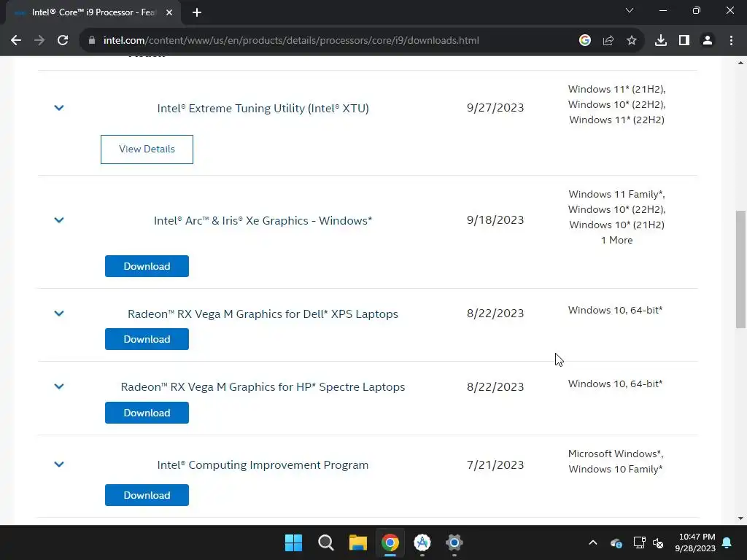The image size is (747, 560).
Task: Open the tab search dropdown
Action: pos(630,10)
